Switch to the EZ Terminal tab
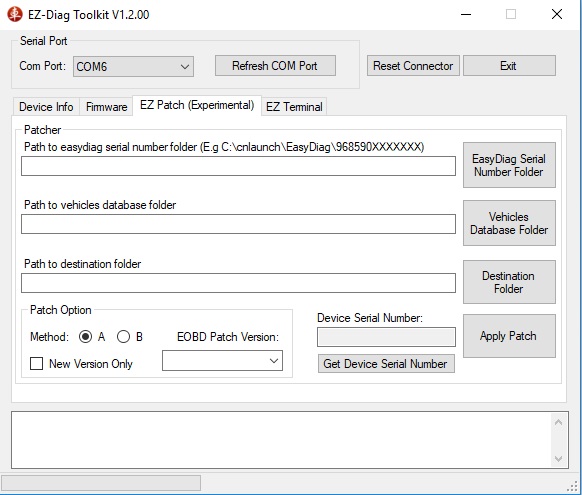The image size is (582, 495). click(x=294, y=107)
